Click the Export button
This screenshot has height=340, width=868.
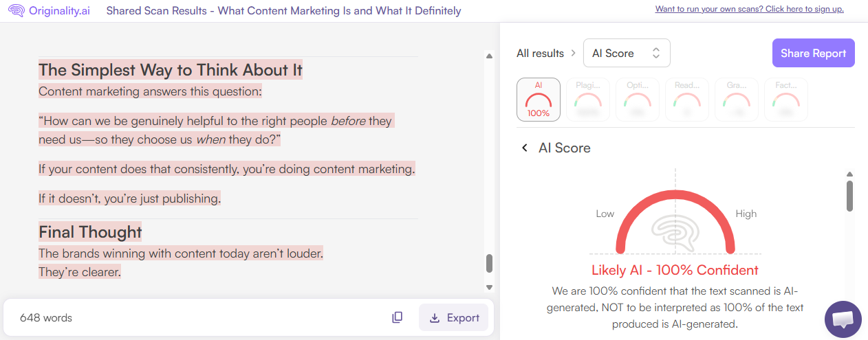[454, 317]
